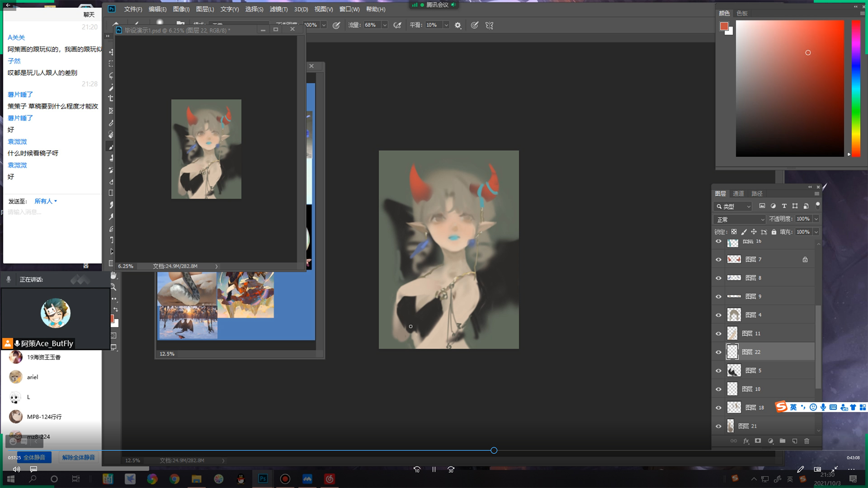Hide layer 图层 22

718,352
